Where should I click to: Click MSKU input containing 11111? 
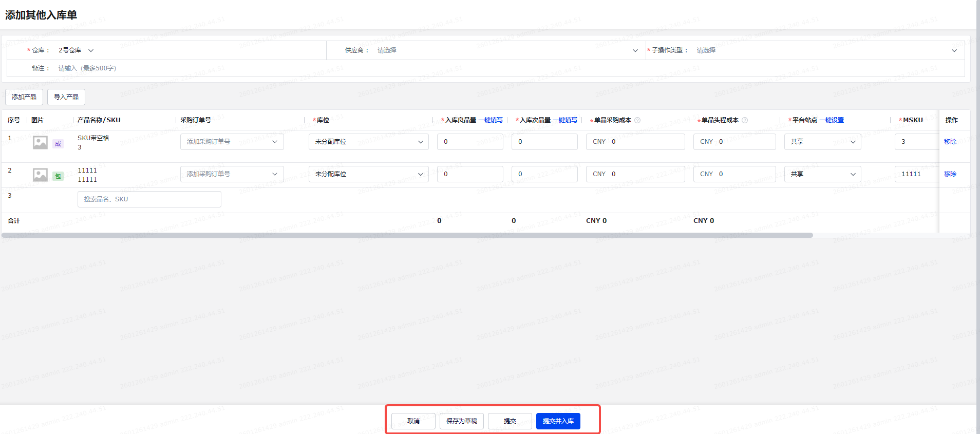(x=917, y=174)
